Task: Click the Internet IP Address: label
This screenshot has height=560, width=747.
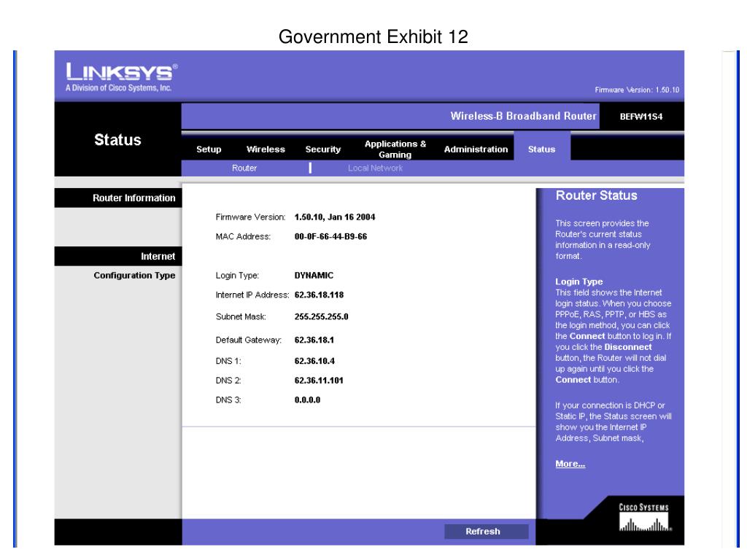Action: pyautogui.click(x=252, y=295)
